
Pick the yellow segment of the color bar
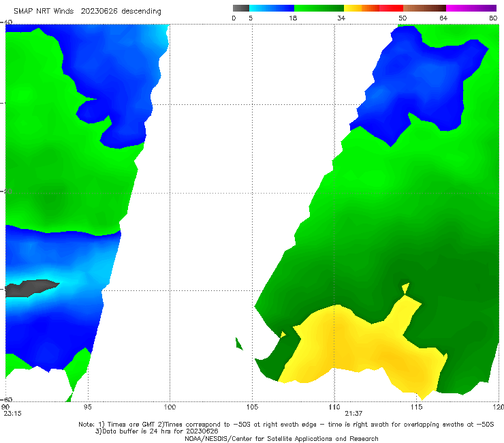click(x=353, y=8)
